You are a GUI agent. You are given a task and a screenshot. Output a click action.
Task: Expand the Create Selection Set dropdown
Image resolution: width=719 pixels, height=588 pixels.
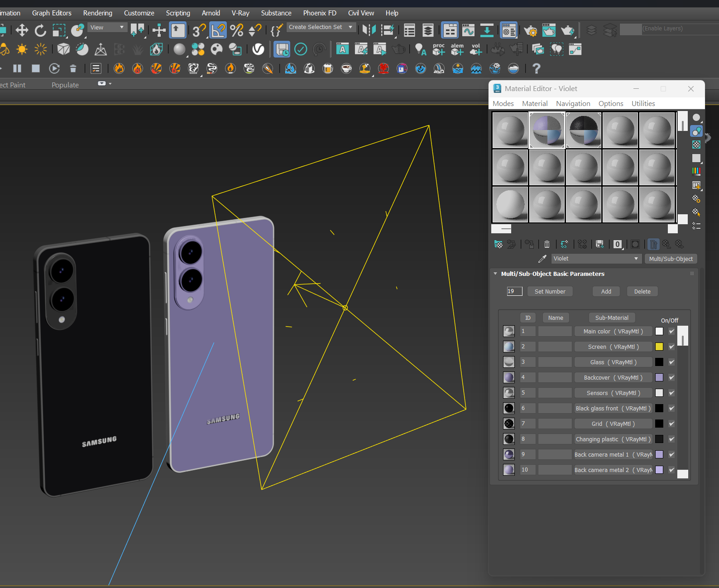coord(350,27)
